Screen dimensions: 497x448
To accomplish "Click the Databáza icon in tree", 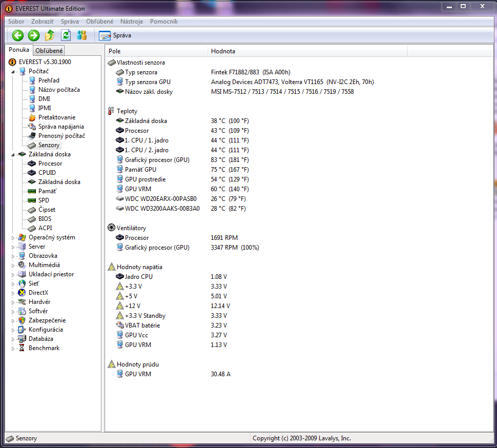I will point(22,339).
